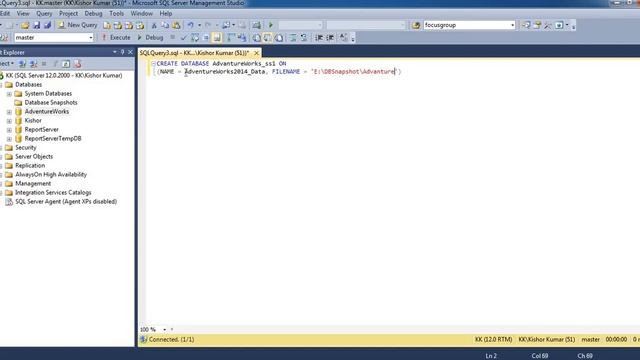The height and width of the screenshot is (360, 640).
Task: Click the Cut scissors icon
Action: (x=154, y=25)
